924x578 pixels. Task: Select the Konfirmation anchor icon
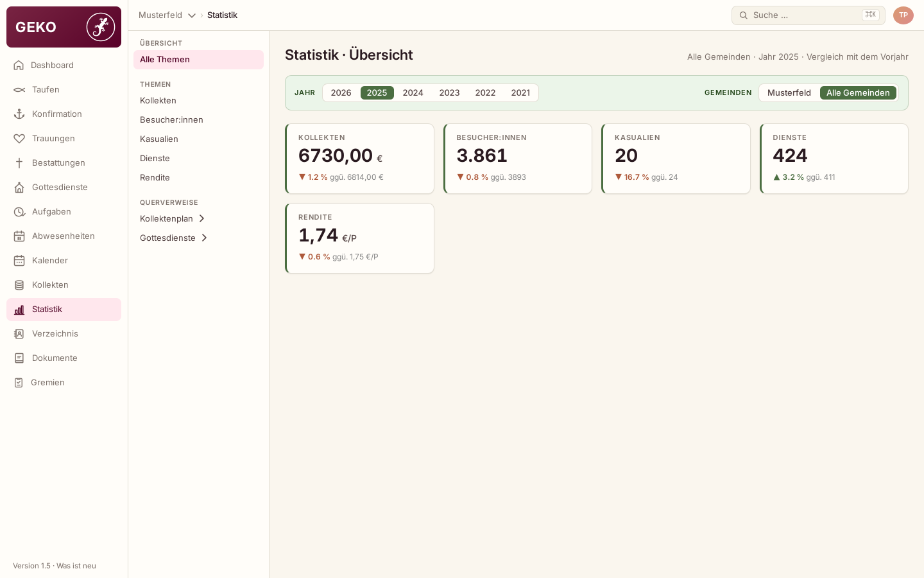pos(19,114)
